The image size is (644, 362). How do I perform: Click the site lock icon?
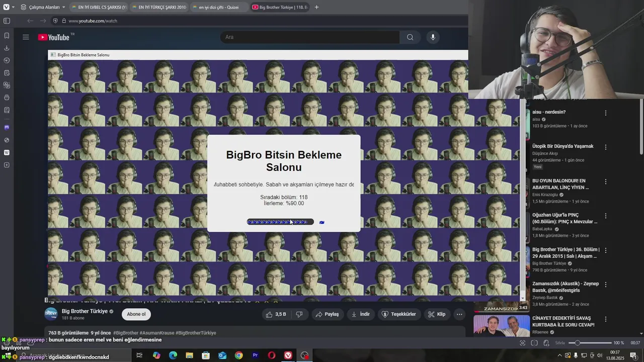point(64,21)
